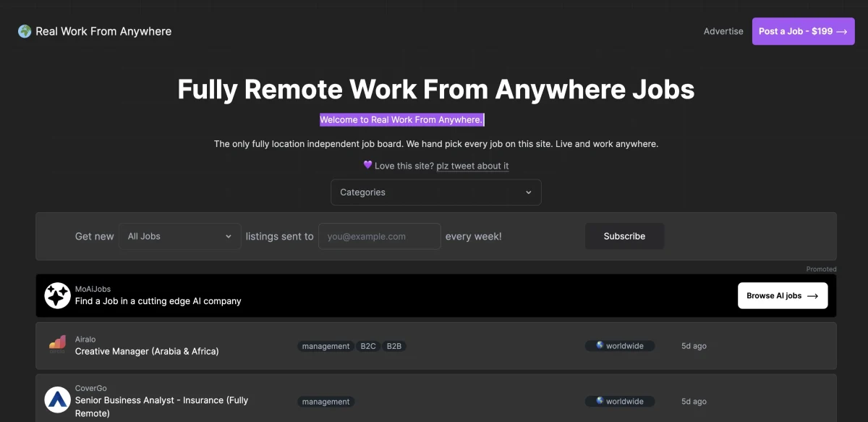This screenshot has width=868, height=422.
Task: Click the Post a Job - $199 button
Action: (x=803, y=31)
